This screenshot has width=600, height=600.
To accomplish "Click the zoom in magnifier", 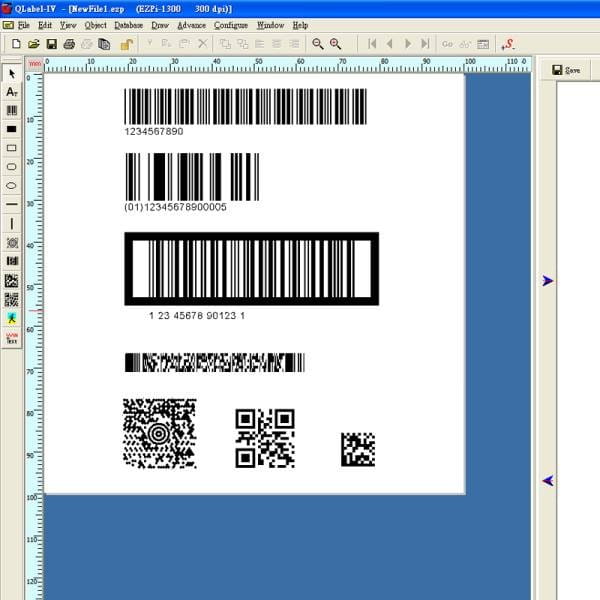I will (335, 44).
